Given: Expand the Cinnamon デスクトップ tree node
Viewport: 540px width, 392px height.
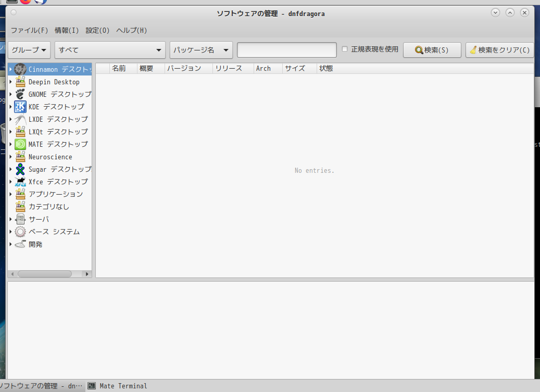Looking at the screenshot, I should click(11, 69).
